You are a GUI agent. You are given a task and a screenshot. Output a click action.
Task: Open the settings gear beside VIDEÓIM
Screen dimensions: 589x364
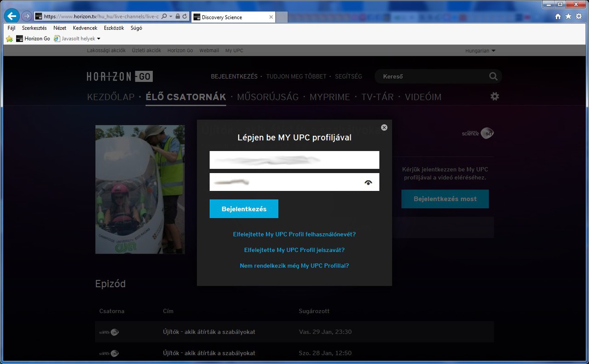(x=495, y=96)
